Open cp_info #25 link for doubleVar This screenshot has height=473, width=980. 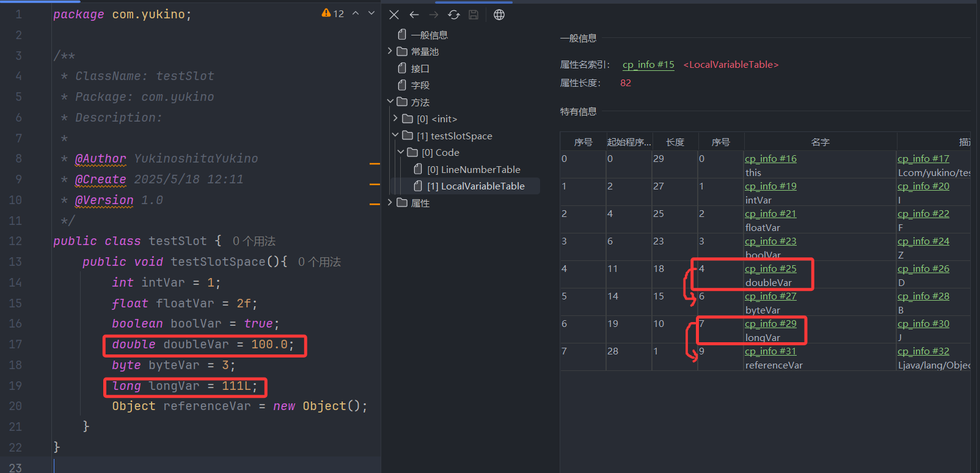pos(770,269)
